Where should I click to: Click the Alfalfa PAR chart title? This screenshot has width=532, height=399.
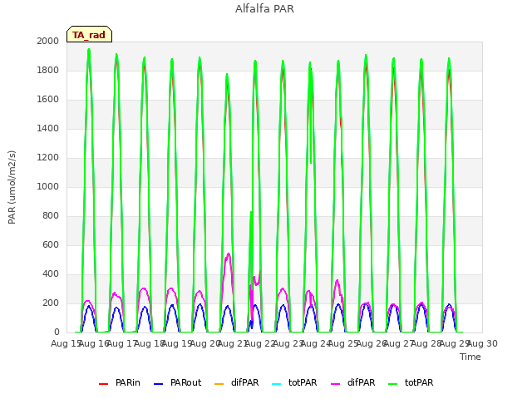(264, 9)
